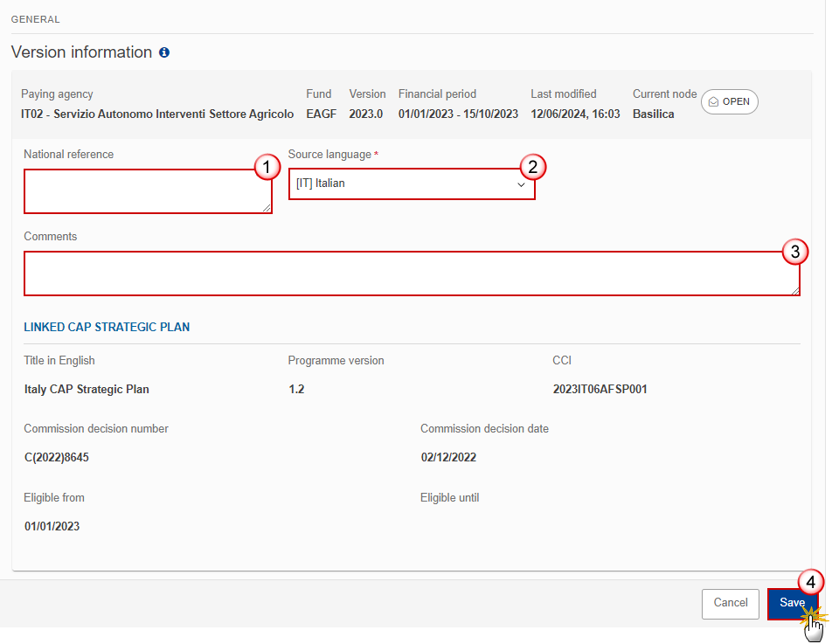Viewport: 832px width, 644px height.
Task: Click into the Comments text area
Action: [x=412, y=274]
